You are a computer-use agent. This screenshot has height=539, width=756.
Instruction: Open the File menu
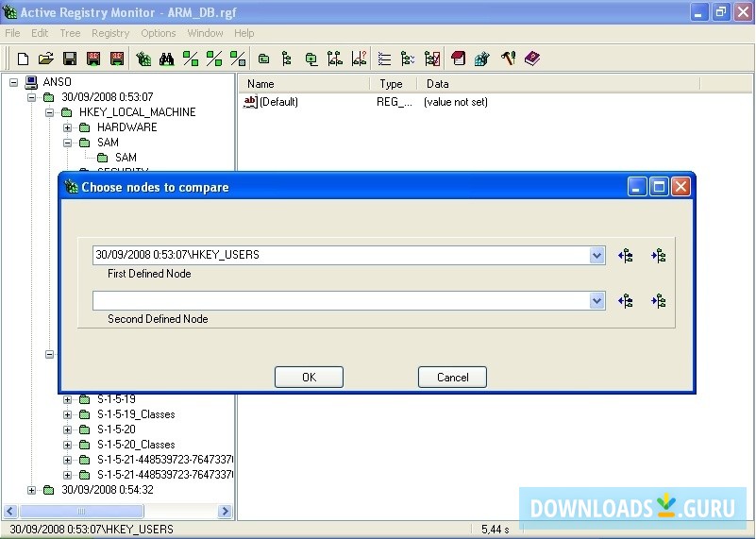pos(12,33)
